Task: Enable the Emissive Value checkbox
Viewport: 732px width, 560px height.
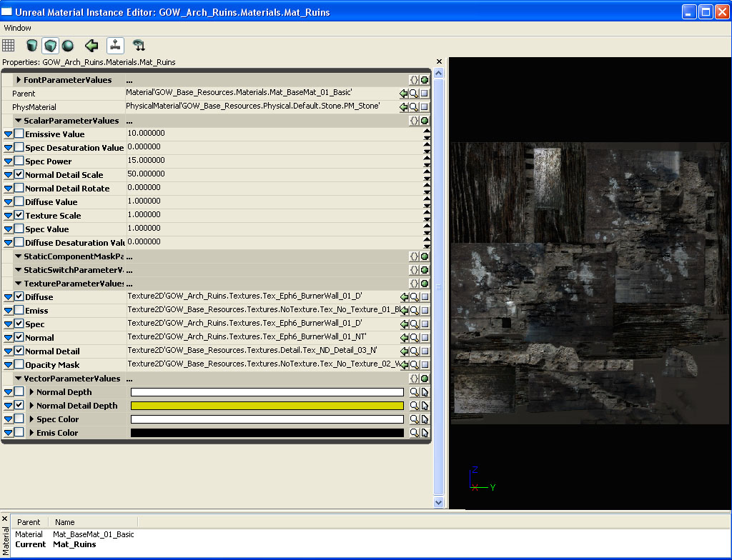Action: coord(19,134)
